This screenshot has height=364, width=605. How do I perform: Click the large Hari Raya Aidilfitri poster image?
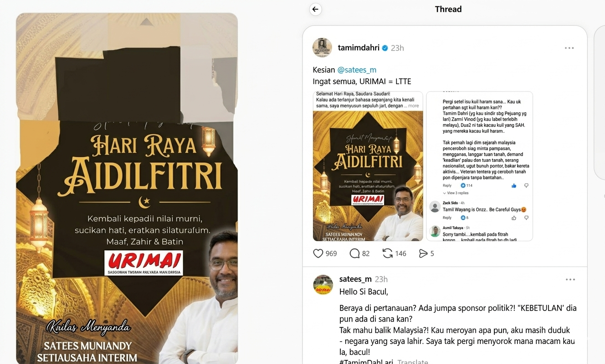tap(127, 188)
